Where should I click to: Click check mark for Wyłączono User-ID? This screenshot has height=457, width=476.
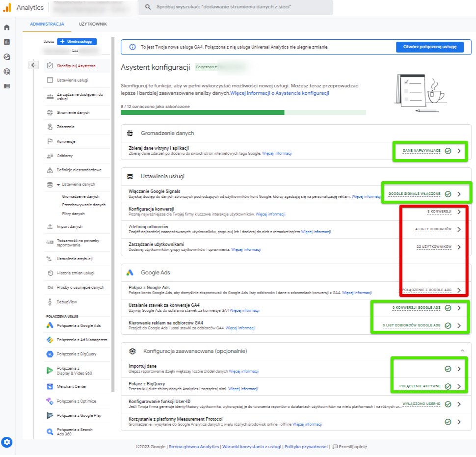pos(449,405)
